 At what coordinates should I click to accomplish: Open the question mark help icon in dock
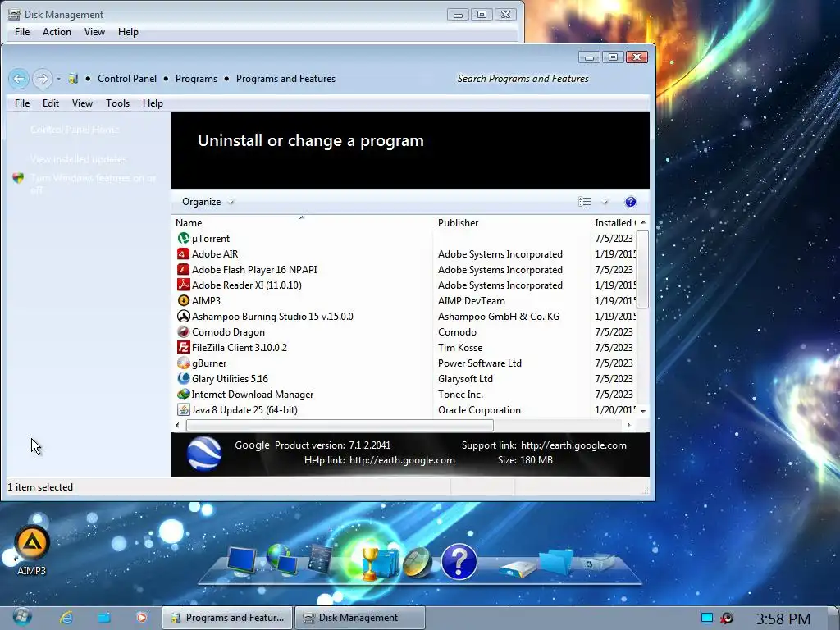tap(459, 562)
